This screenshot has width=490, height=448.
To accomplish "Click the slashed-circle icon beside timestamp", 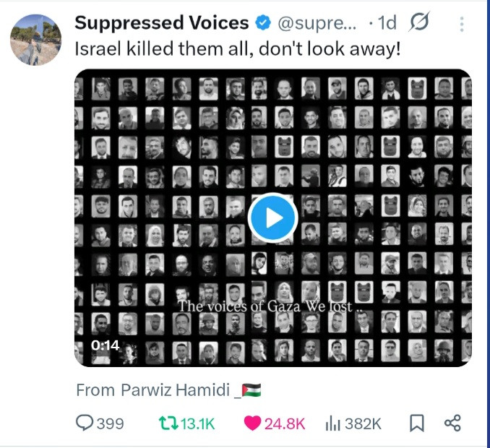I will [418, 23].
